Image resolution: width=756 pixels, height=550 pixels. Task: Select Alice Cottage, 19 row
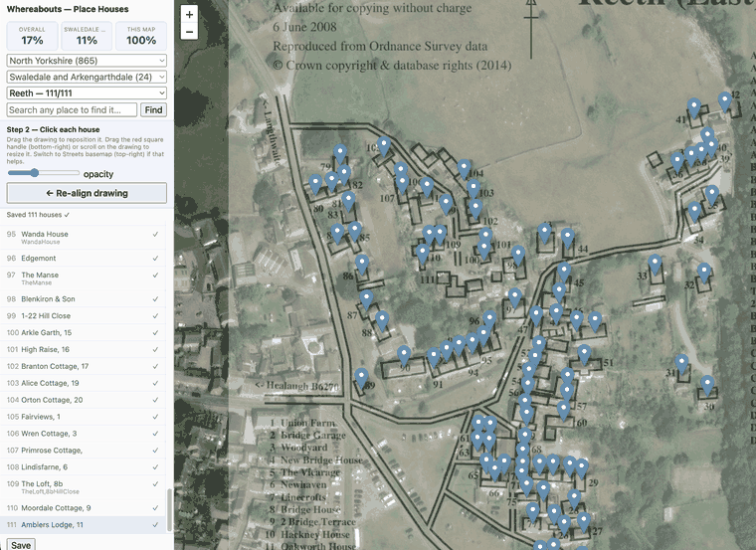(x=83, y=383)
